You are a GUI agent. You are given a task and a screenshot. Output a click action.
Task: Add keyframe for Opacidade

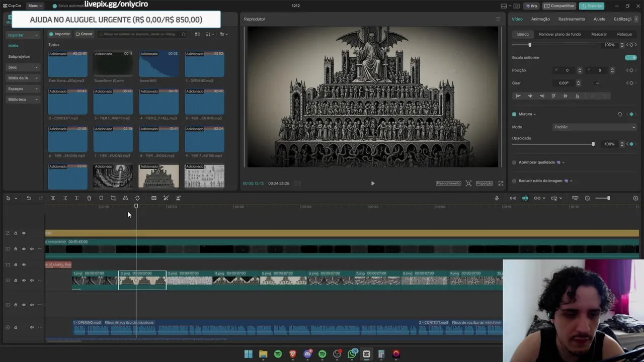click(631, 144)
